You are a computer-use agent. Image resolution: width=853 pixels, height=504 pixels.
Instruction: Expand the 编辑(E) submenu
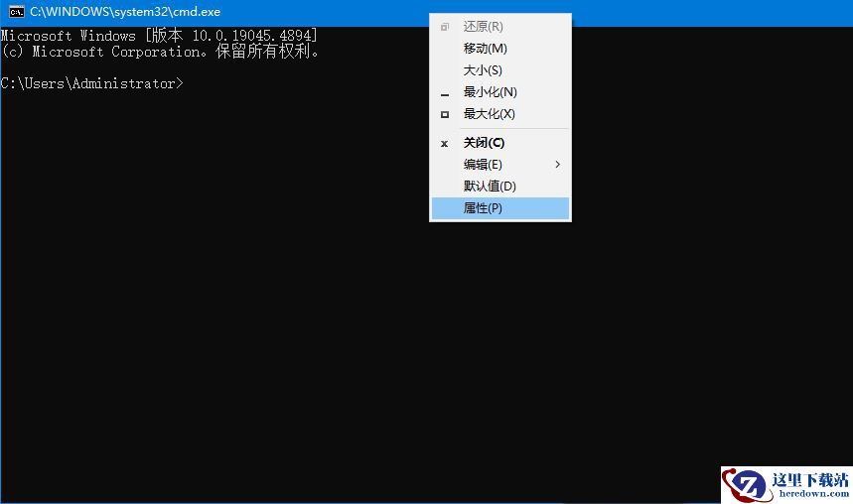pos(499,164)
